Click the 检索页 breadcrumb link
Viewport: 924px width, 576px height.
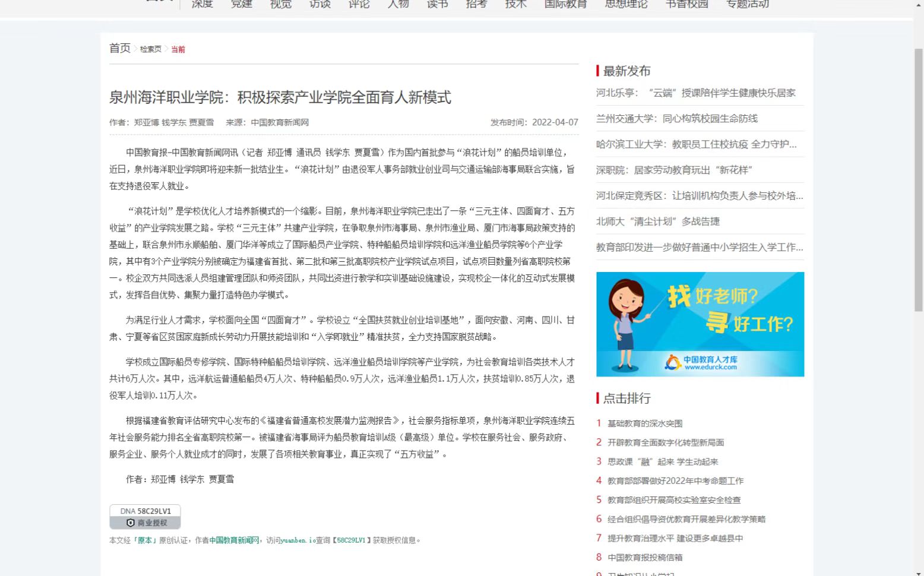click(150, 49)
